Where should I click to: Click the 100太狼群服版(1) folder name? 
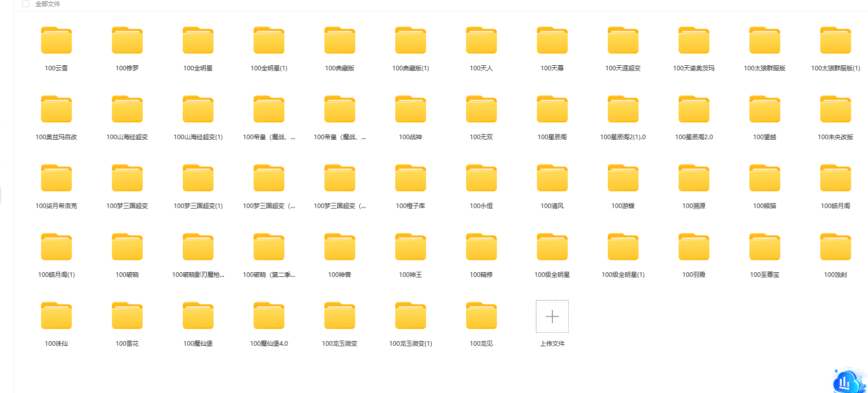pyautogui.click(x=835, y=68)
